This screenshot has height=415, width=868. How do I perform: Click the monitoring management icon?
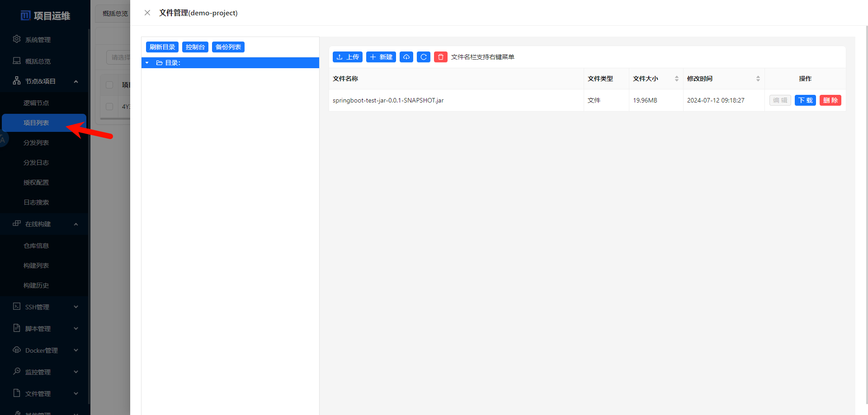17,372
